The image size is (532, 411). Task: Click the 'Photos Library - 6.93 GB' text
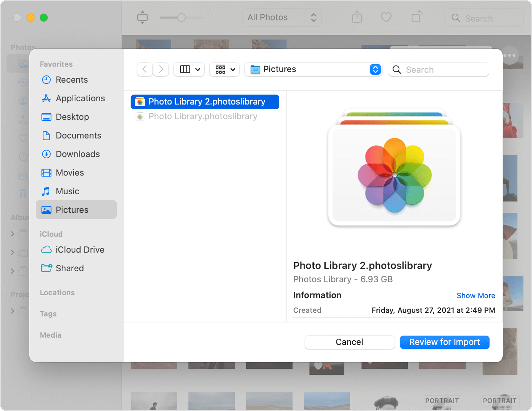coord(343,279)
